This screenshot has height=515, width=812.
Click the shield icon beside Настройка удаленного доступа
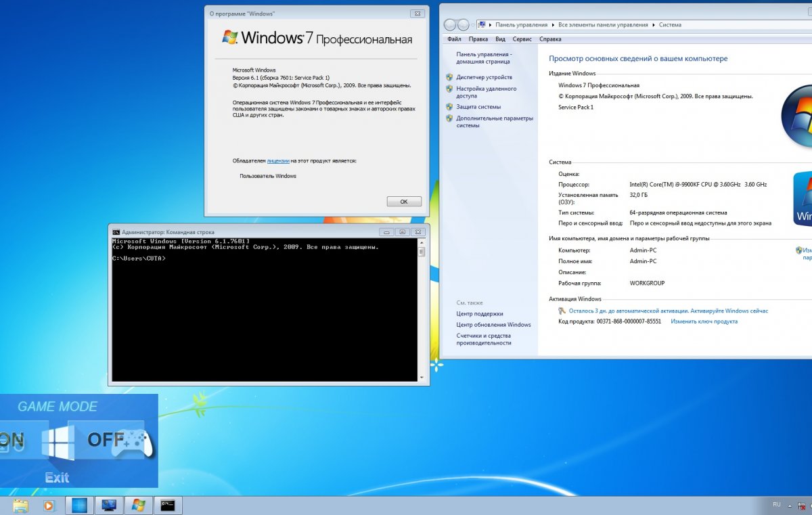coord(449,89)
